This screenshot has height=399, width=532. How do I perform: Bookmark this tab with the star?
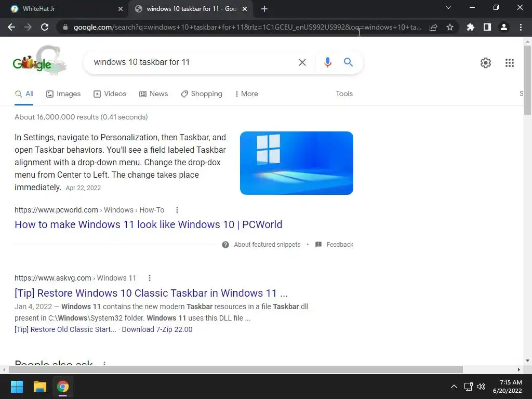(450, 27)
